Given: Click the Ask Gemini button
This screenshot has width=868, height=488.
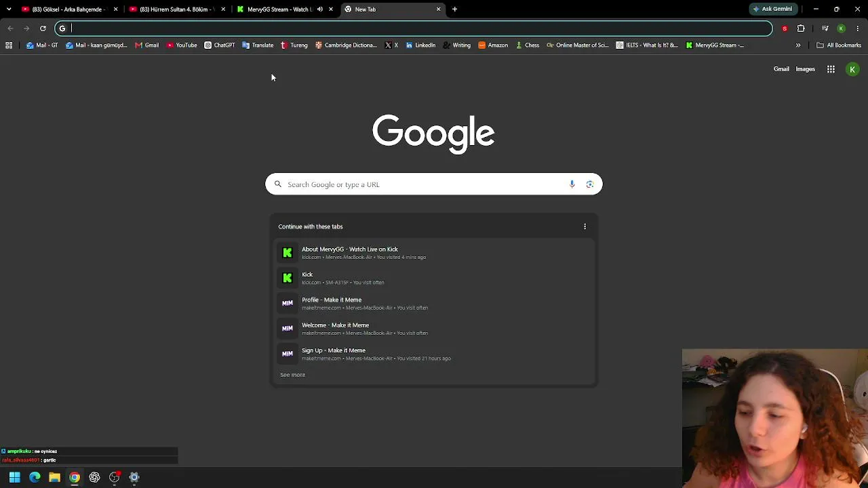Looking at the screenshot, I should tap(772, 9).
